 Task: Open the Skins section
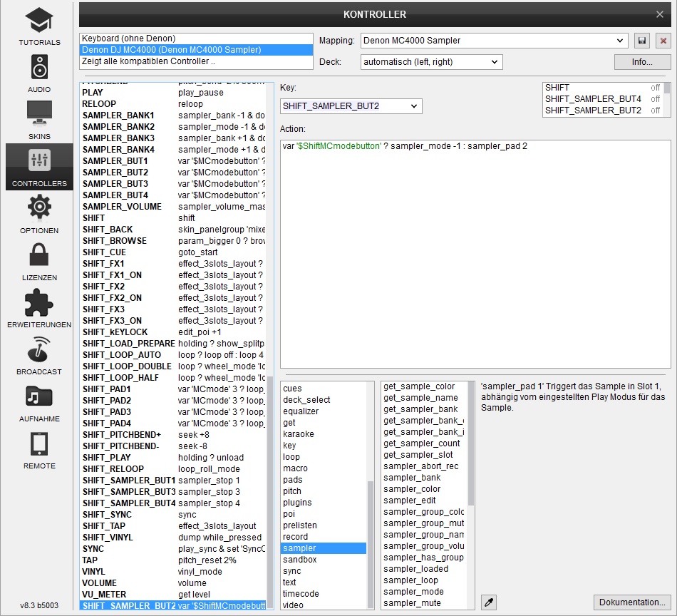pyautogui.click(x=39, y=120)
